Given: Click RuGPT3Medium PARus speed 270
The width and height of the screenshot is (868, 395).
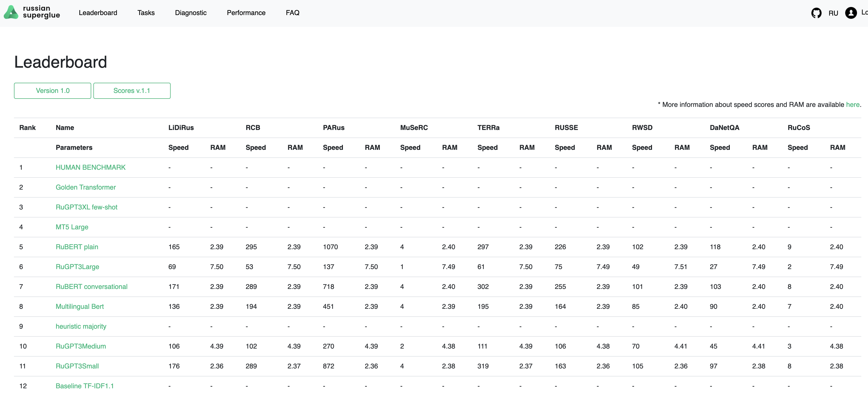Looking at the screenshot, I should pyautogui.click(x=328, y=346).
